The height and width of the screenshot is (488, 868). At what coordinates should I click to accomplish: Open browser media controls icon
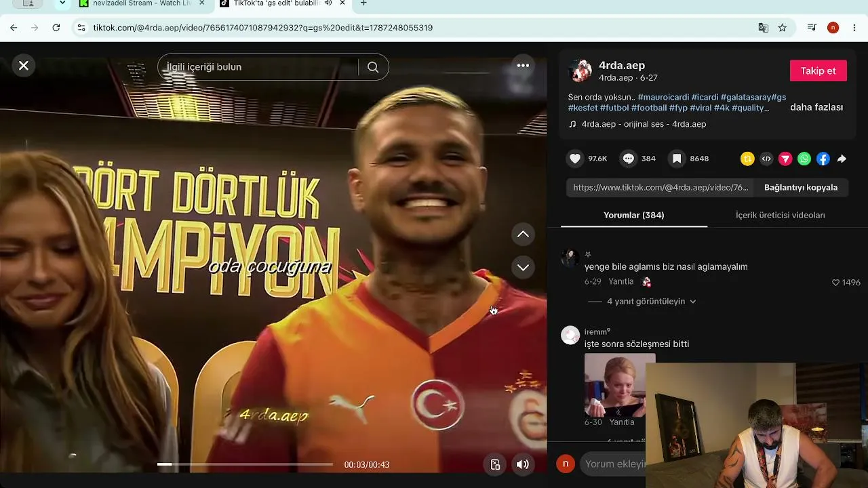coord(812,28)
